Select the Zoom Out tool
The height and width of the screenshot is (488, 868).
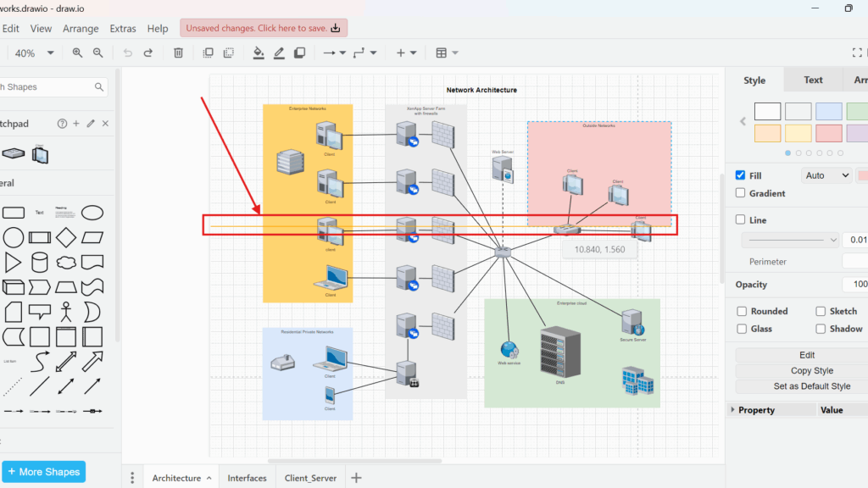pyautogui.click(x=98, y=53)
